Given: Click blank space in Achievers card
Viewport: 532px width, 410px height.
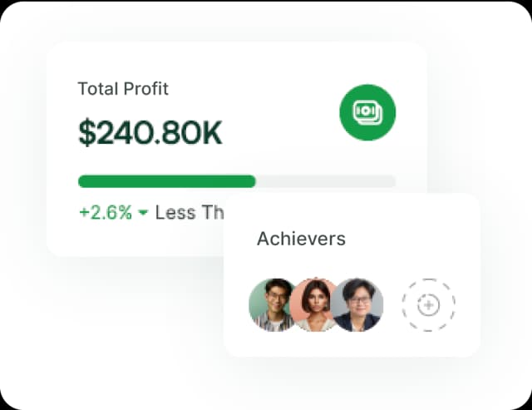Looking at the screenshot, I should pyautogui.click(x=416, y=241).
